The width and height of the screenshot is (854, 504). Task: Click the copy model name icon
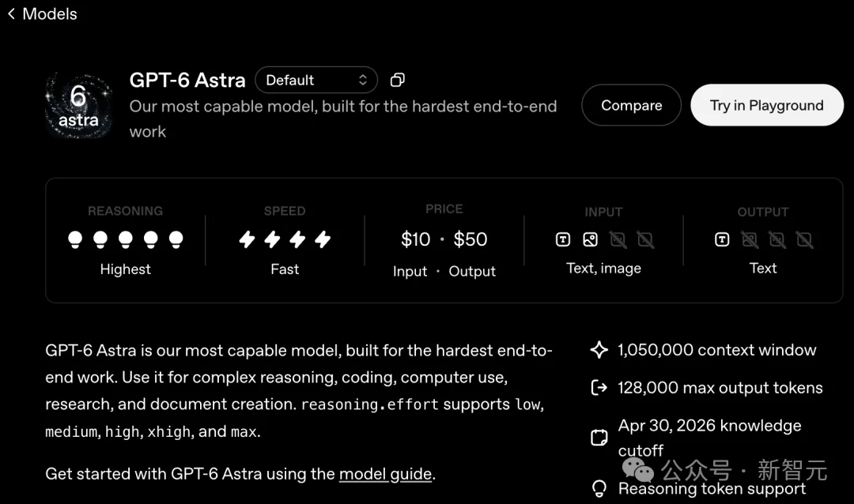coord(398,80)
